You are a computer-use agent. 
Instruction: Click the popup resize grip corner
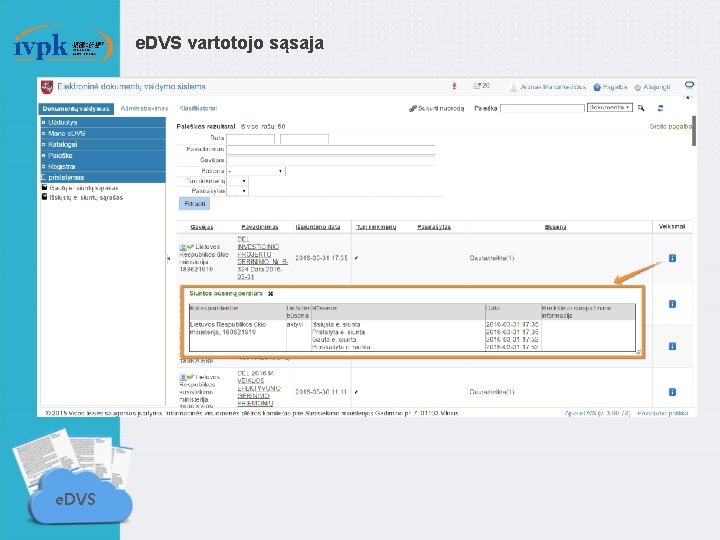[638, 352]
